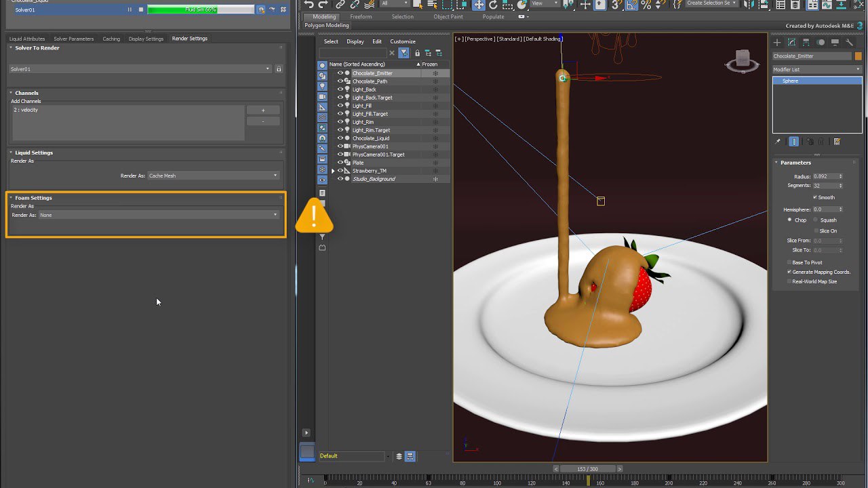Screen dimensions: 868x488
Task: Open the Display tab in the command panel
Action: [835, 42]
